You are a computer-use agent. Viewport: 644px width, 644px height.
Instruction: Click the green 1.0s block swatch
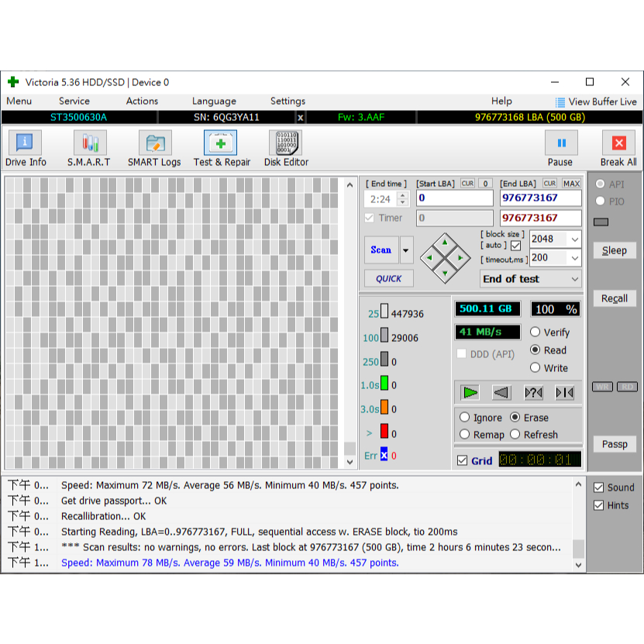click(x=384, y=384)
